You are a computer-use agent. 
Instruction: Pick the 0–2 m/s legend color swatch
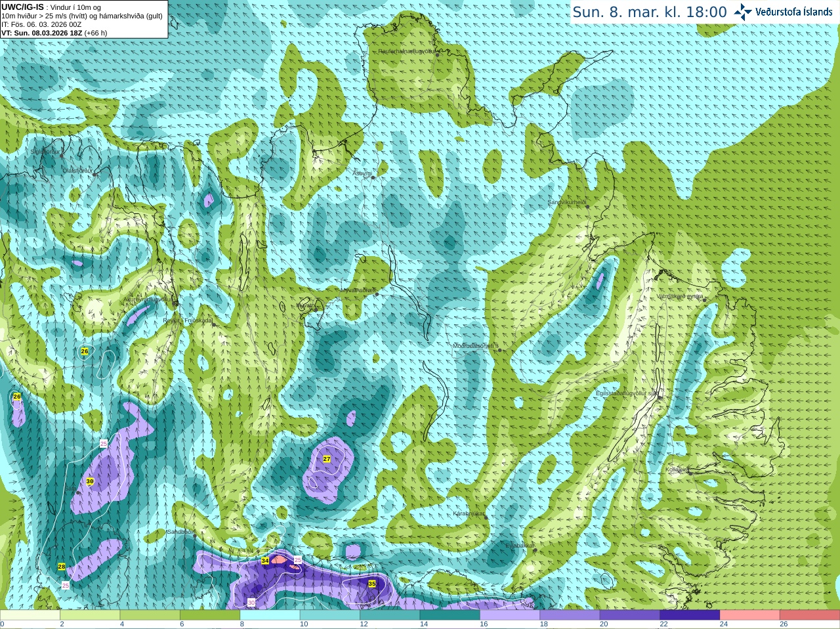(30, 615)
